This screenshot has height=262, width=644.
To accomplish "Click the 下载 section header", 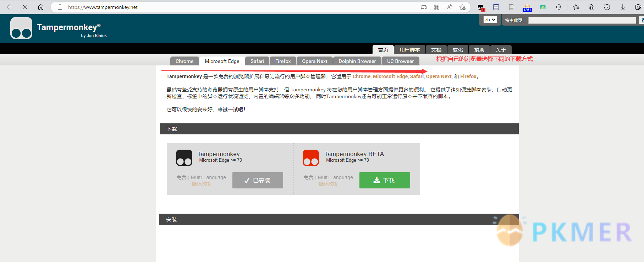I will tap(339, 129).
